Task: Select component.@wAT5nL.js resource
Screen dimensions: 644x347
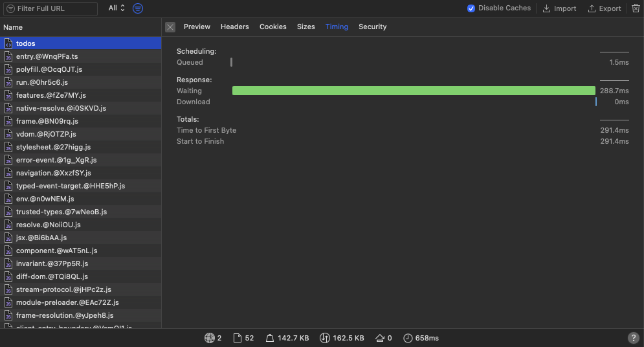Action: (80, 251)
